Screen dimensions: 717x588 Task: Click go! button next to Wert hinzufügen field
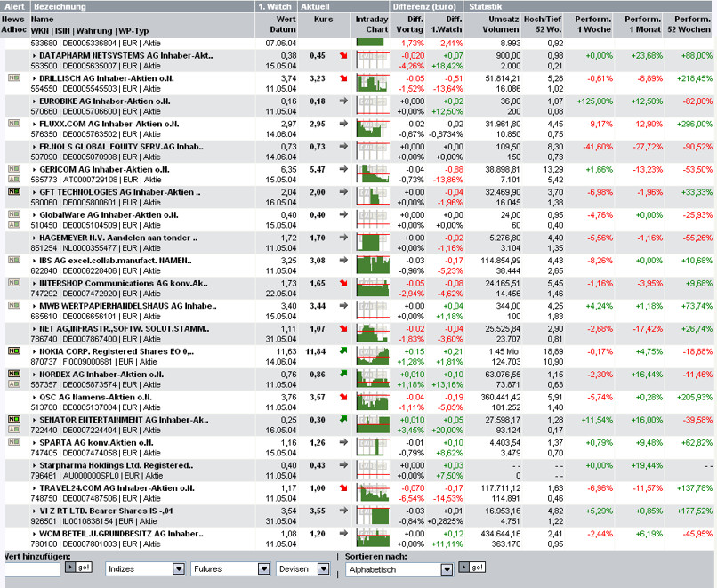78,568
